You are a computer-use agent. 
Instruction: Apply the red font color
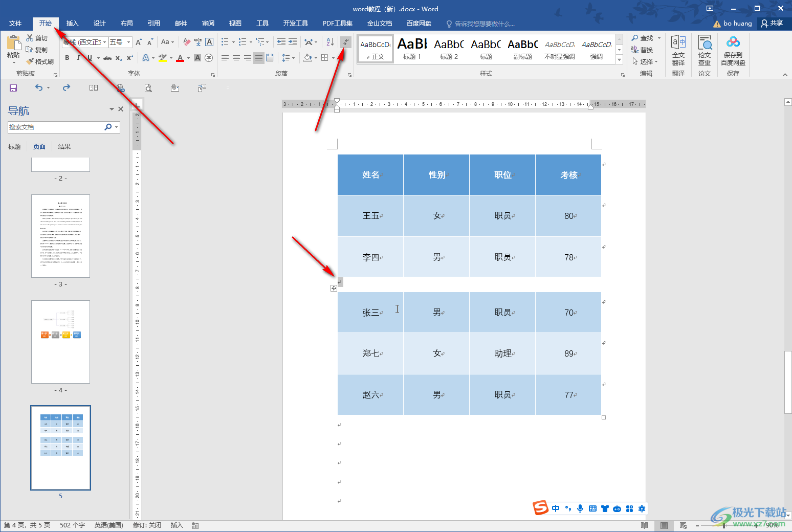(180, 58)
